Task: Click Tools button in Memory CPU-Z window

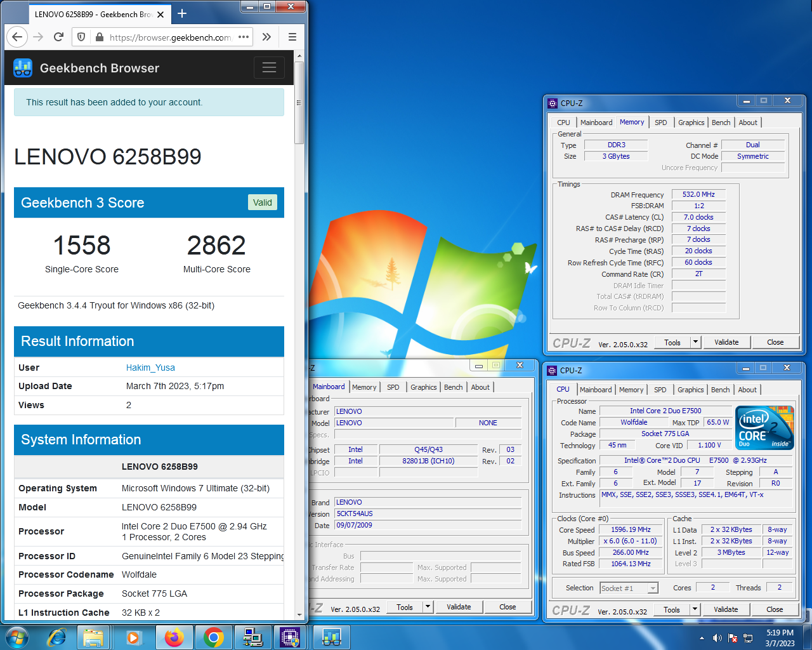Action: (672, 342)
